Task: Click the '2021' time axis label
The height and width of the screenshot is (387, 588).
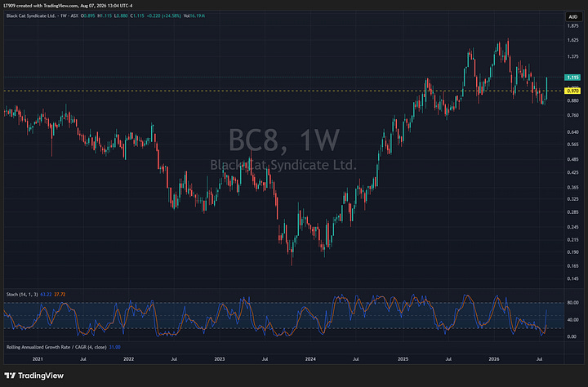Action: point(38,359)
